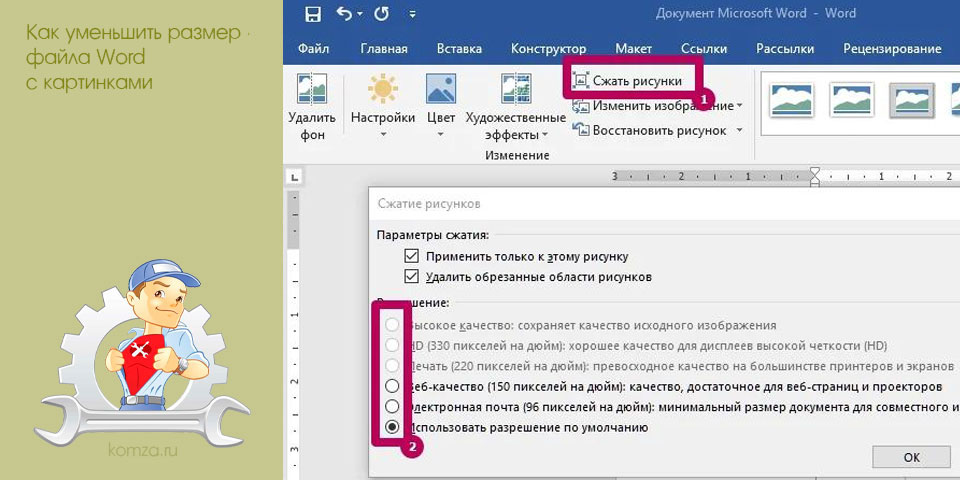Open the Макет ribbon tab
This screenshot has height=480, width=960.
[634, 48]
